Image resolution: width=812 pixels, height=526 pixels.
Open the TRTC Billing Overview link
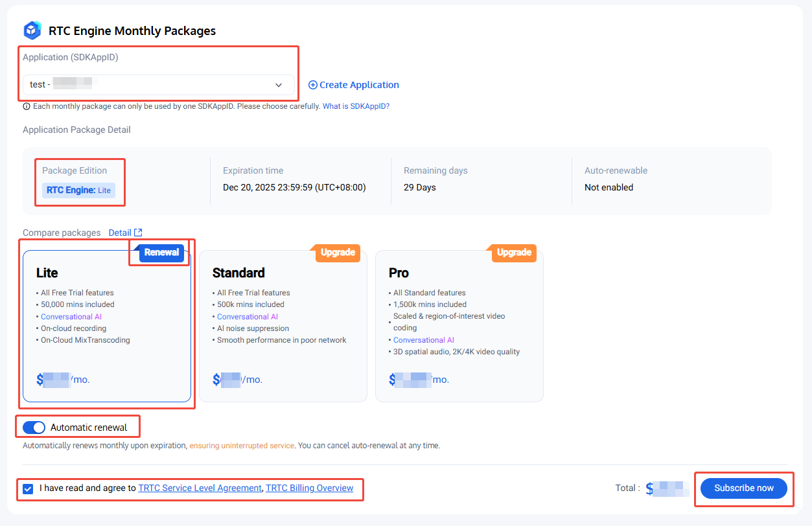point(309,488)
